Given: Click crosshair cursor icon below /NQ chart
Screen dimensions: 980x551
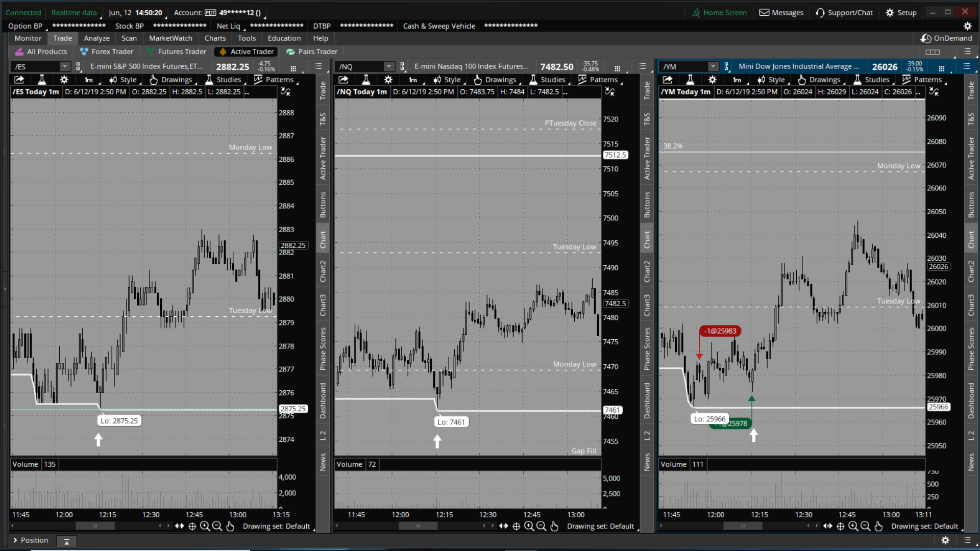Looking at the screenshot, I should [516, 526].
